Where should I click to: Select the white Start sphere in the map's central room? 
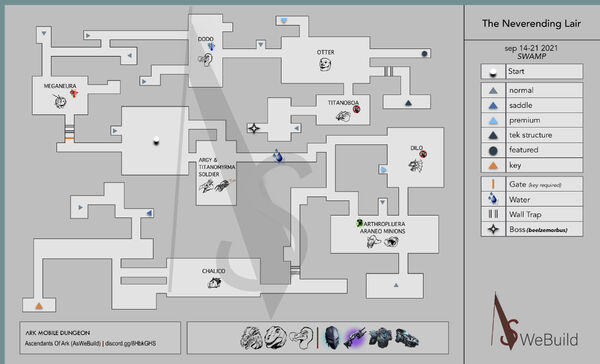156,140
